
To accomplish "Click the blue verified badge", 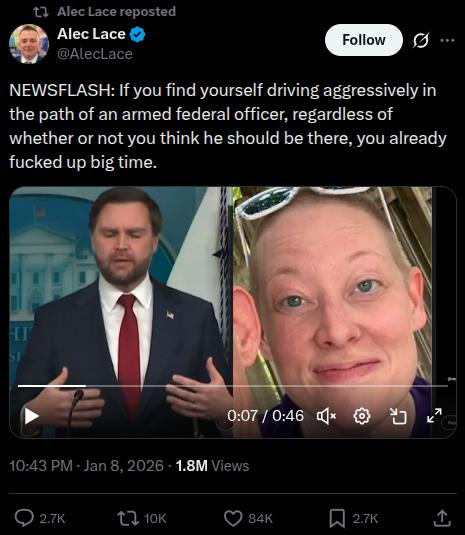I will point(137,34).
